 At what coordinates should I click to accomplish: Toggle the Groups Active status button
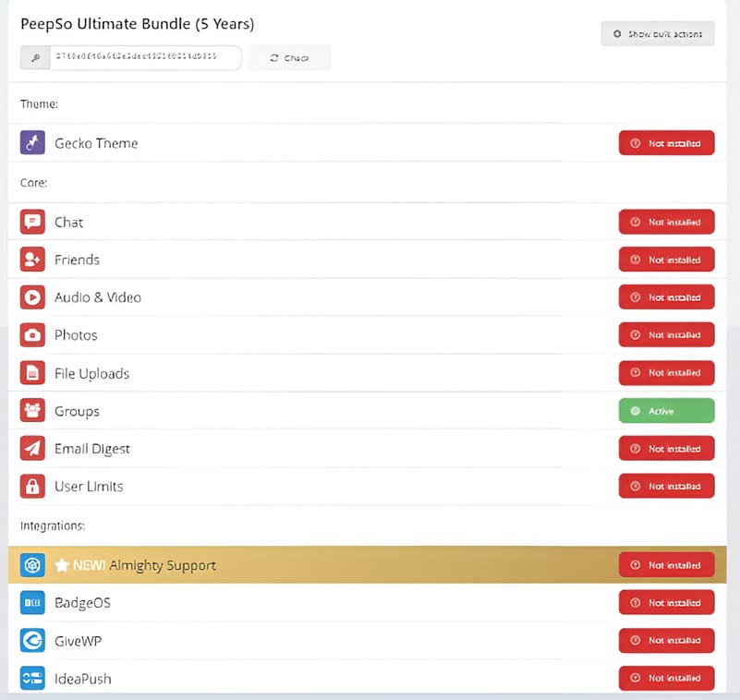pyautogui.click(x=666, y=411)
